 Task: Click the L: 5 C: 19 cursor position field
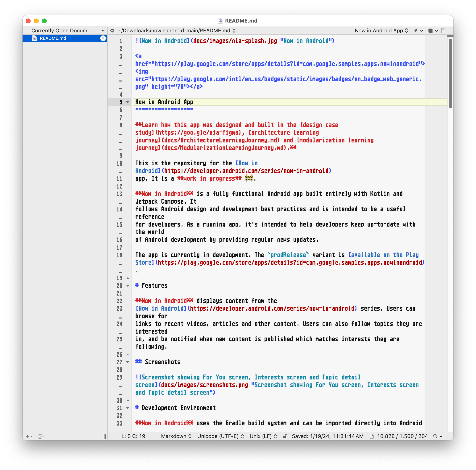[x=133, y=436]
